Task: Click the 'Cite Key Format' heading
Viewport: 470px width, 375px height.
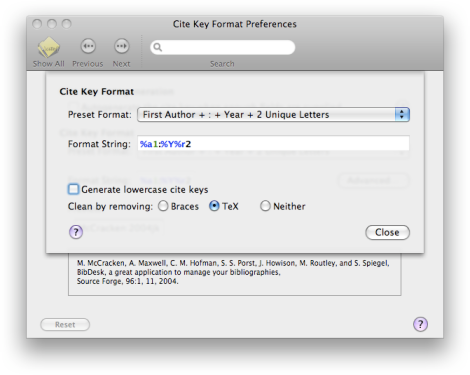Action: pyautogui.click(x=97, y=92)
